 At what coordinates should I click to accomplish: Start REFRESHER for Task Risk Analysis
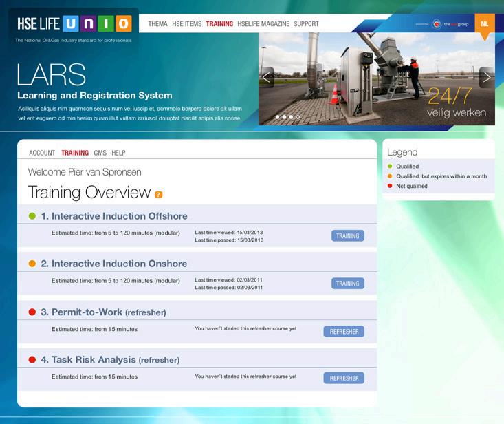[344, 378]
